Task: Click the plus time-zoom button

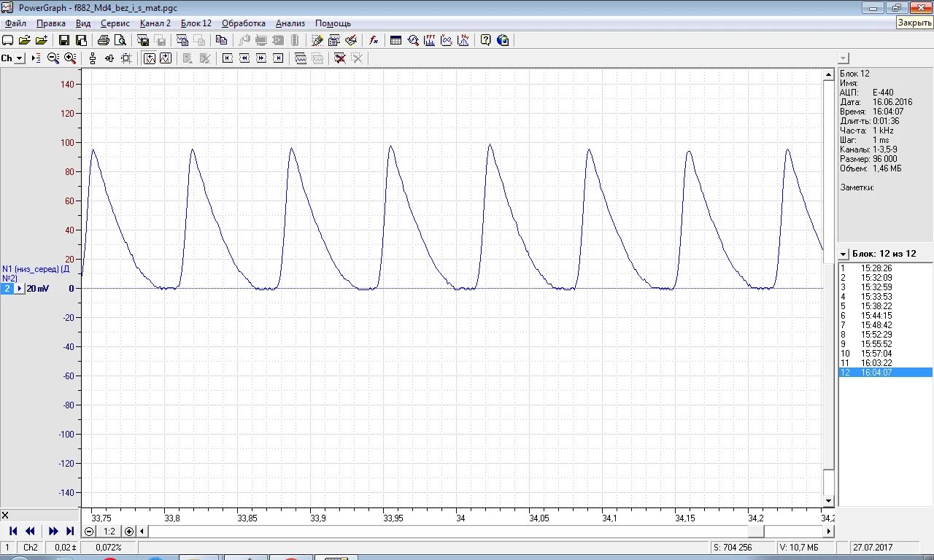Action: 129,532
